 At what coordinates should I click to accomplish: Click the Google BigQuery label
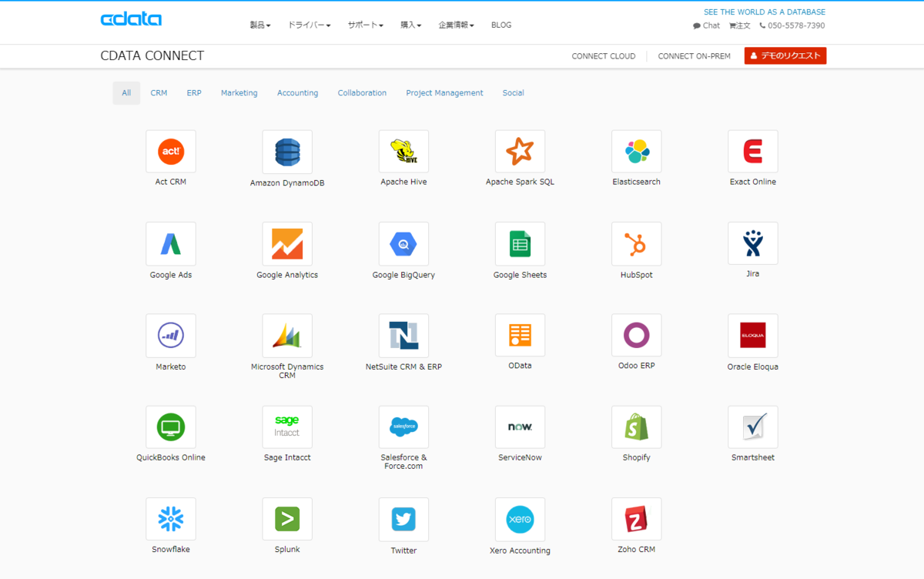coord(403,275)
